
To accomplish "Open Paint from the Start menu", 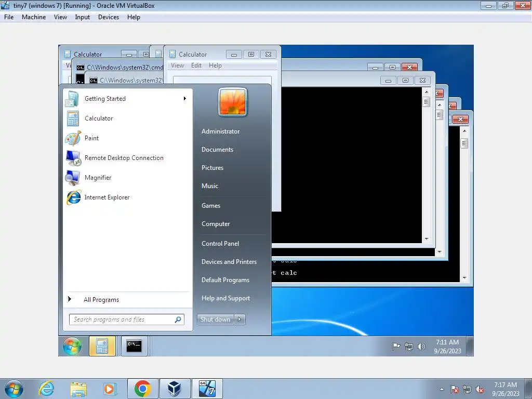I will point(127,138).
